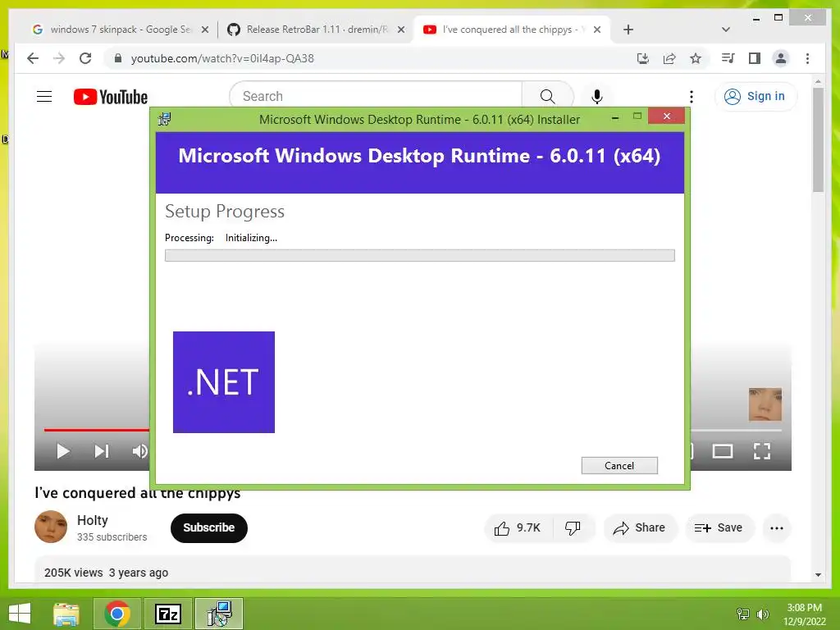Open Holty channel avatar
Image resolution: width=840 pixels, height=630 pixels.
click(x=51, y=527)
